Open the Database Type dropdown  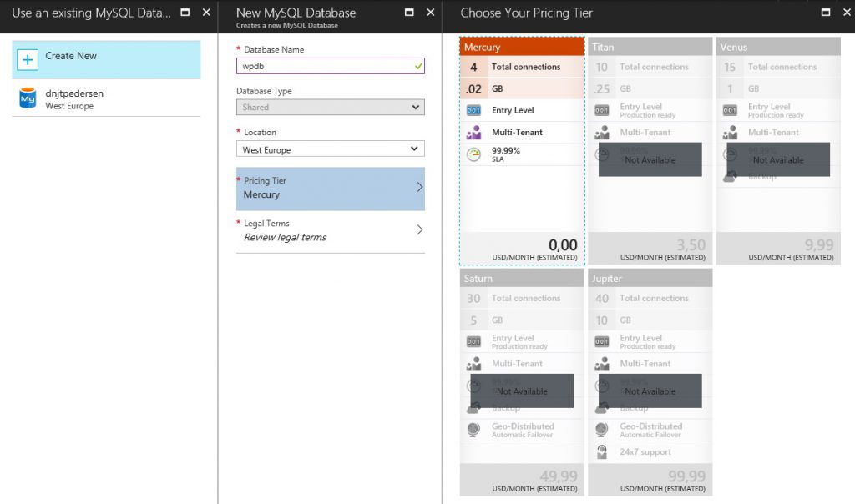(331, 108)
